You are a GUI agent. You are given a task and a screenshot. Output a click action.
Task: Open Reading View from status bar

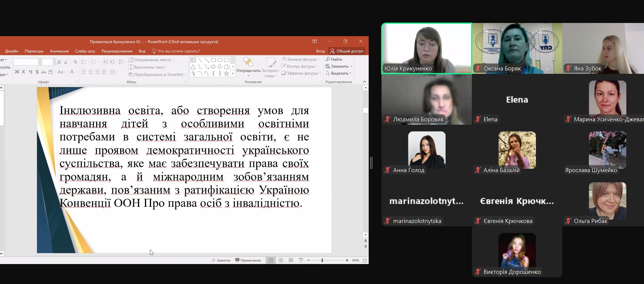[291, 260]
